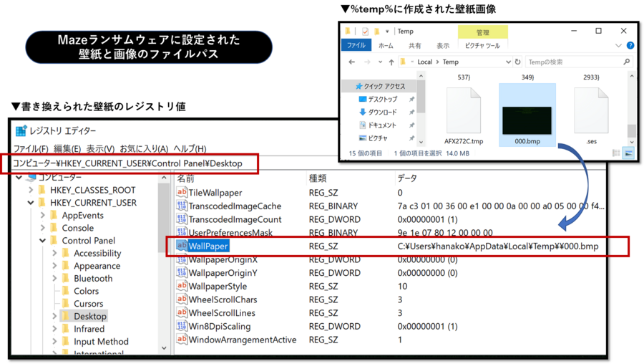Click the TileWallpaper string value icon
This screenshot has height=364, width=644.
(182, 193)
